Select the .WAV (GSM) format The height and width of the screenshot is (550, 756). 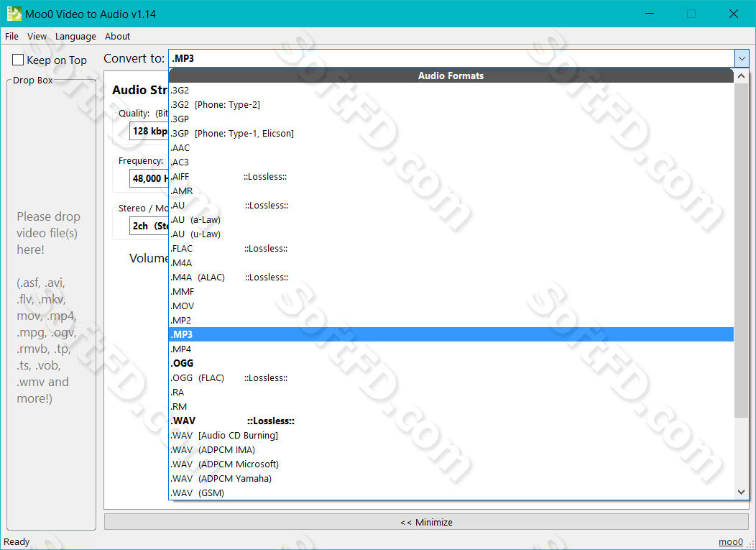(451, 492)
